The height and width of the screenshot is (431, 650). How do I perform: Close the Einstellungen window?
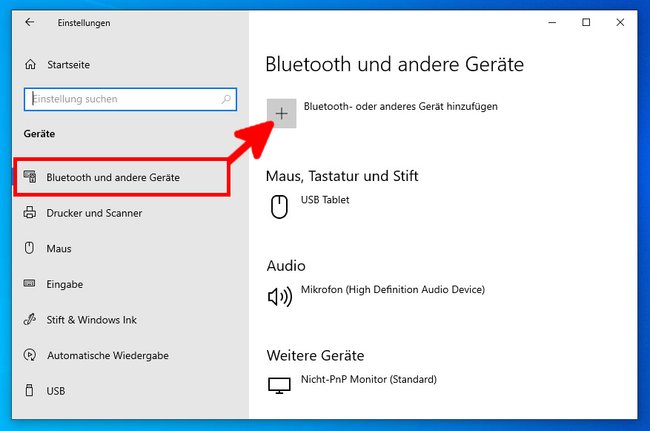coord(620,22)
